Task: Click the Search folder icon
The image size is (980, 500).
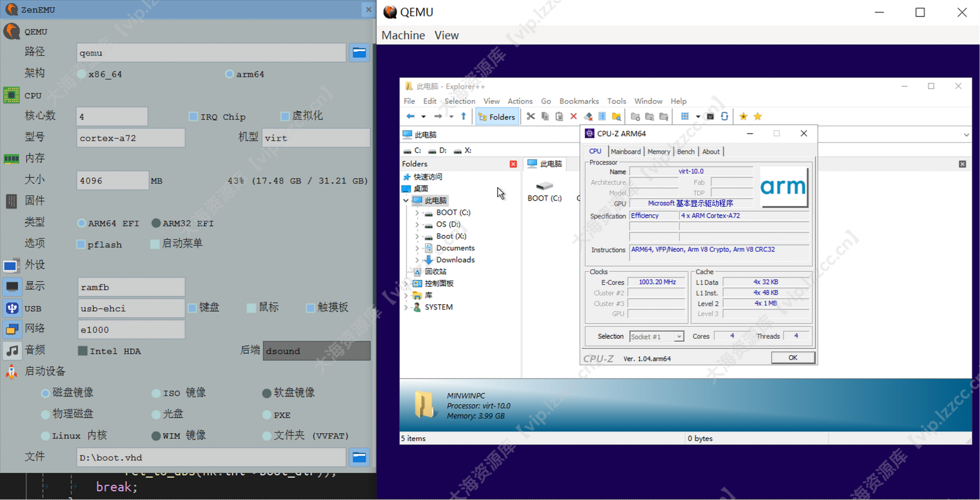Action: (616, 117)
